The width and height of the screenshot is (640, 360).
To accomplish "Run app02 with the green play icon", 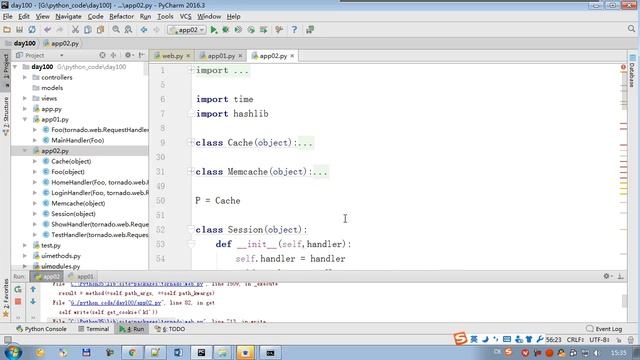I will (x=213, y=29).
